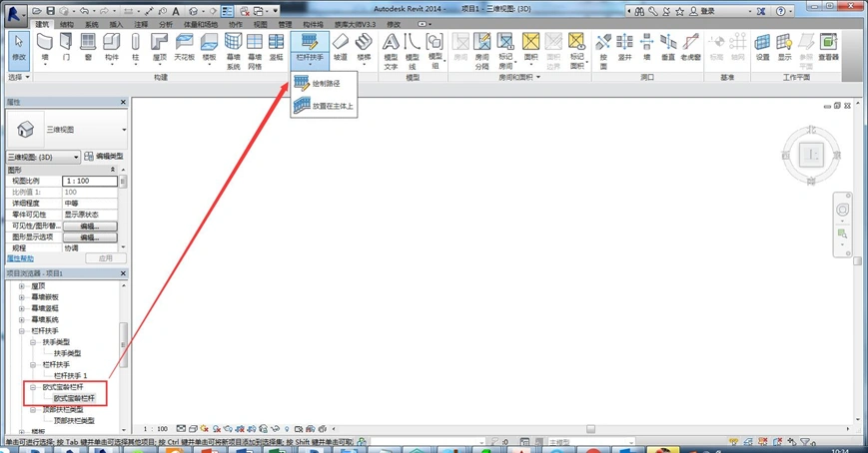The width and height of the screenshot is (868, 453).
Task: Expand the 栏杆扶手 (Railing) tool dropdown arrow
Action: 310,64
